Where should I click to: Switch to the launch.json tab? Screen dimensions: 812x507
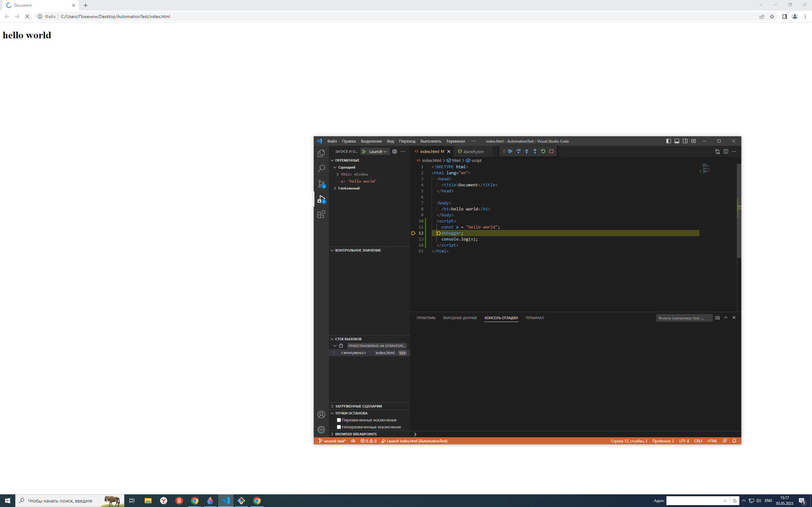[x=473, y=151]
